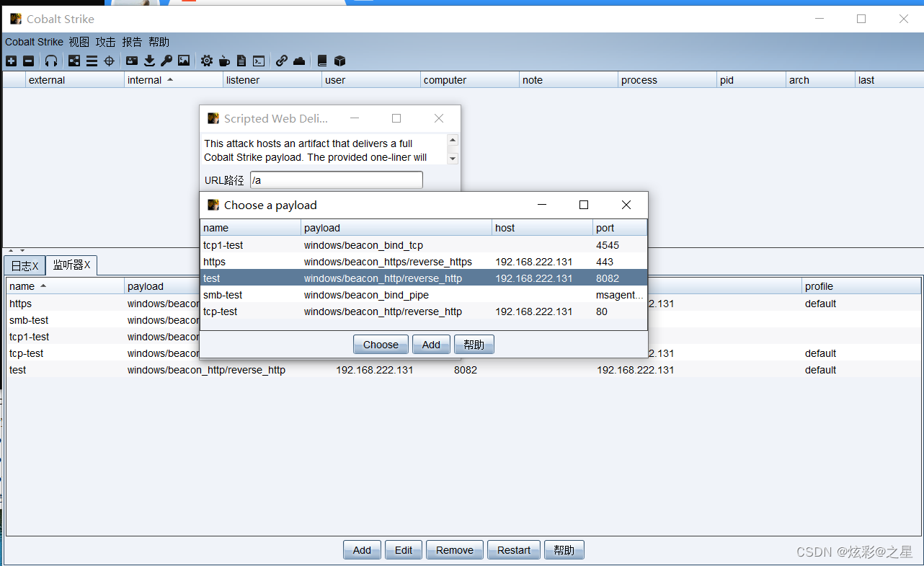This screenshot has width=924, height=566.
Task: Open Configure Listeners headphones icon
Action: pyautogui.click(x=51, y=61)
